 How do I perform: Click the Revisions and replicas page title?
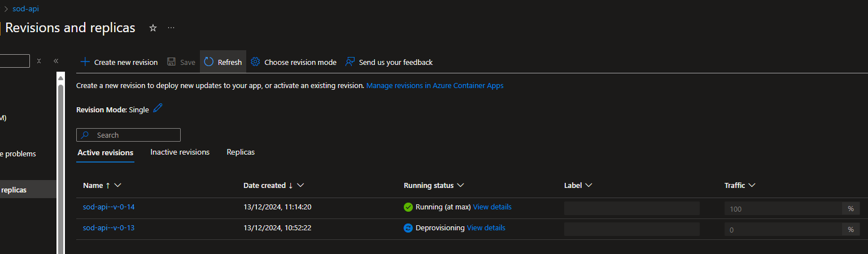point(70,28)
